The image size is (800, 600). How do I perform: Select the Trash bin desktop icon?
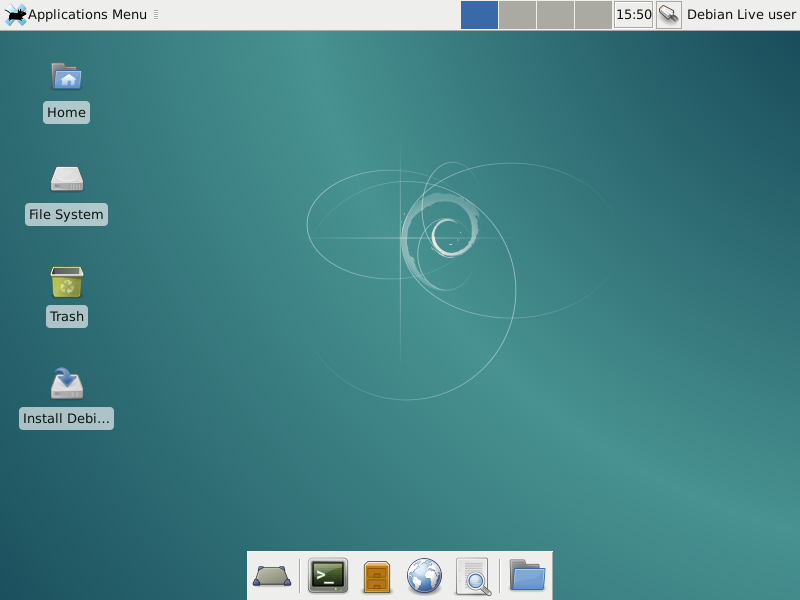[67, 282]
